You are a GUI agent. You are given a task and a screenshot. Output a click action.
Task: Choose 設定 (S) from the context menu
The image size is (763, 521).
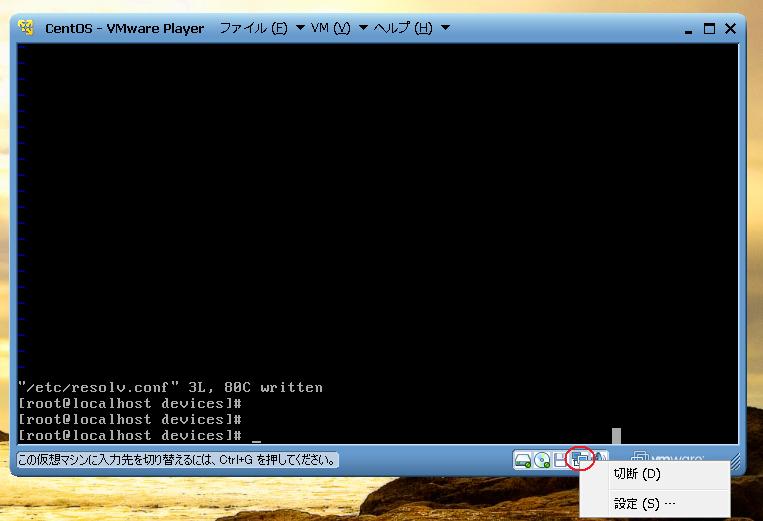643,504
